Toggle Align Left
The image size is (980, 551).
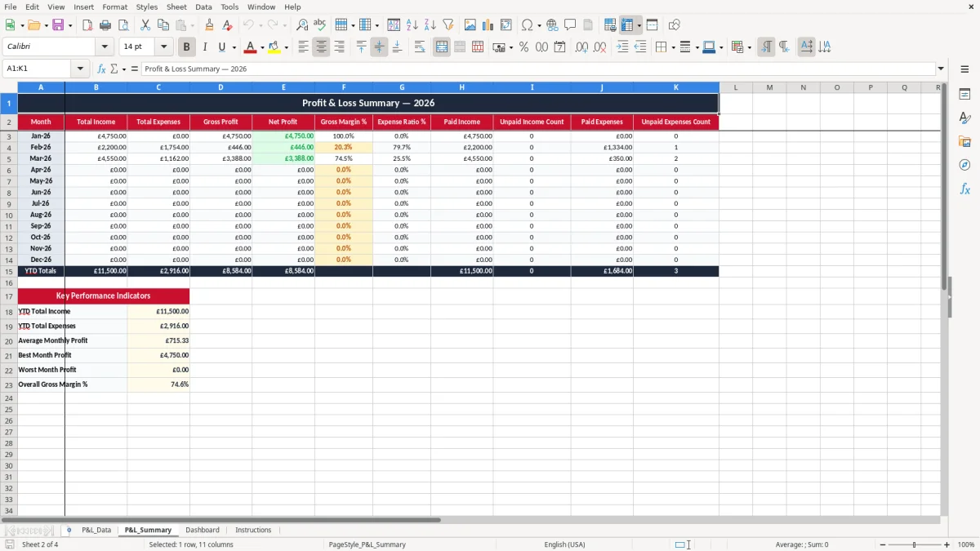303,47
